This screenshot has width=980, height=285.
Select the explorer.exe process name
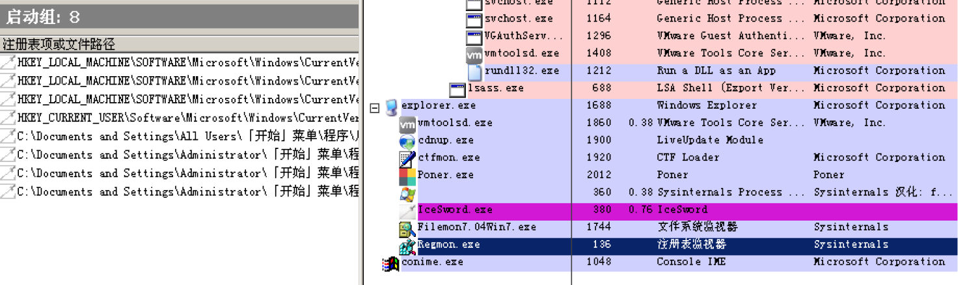click(x=439, y=105)
